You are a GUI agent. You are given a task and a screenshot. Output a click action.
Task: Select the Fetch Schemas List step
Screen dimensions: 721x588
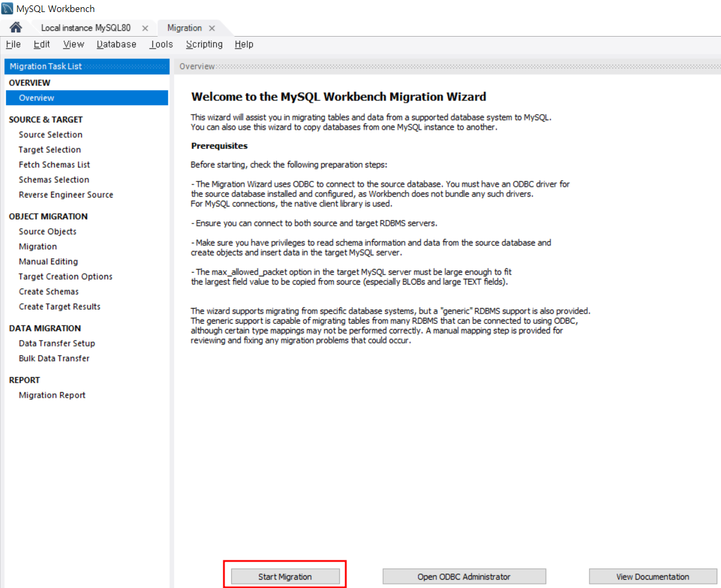(x=55, y=165)
